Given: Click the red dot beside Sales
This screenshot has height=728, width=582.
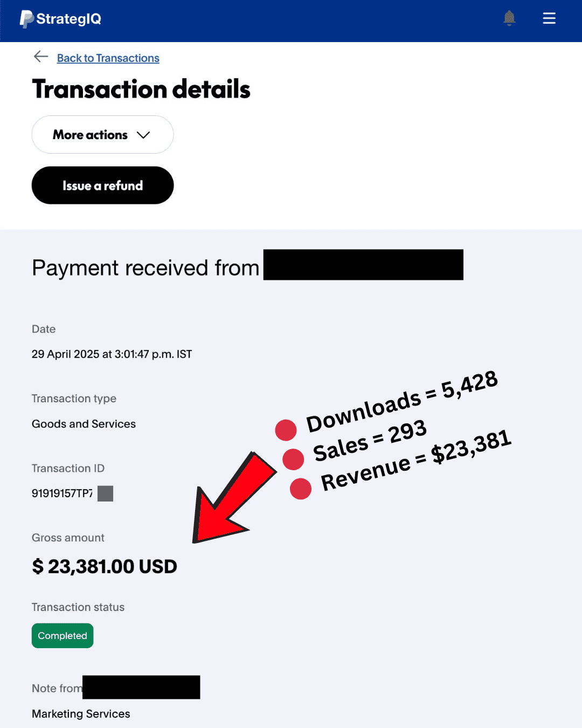Looking at the screenshot, I should click(293, 459).
